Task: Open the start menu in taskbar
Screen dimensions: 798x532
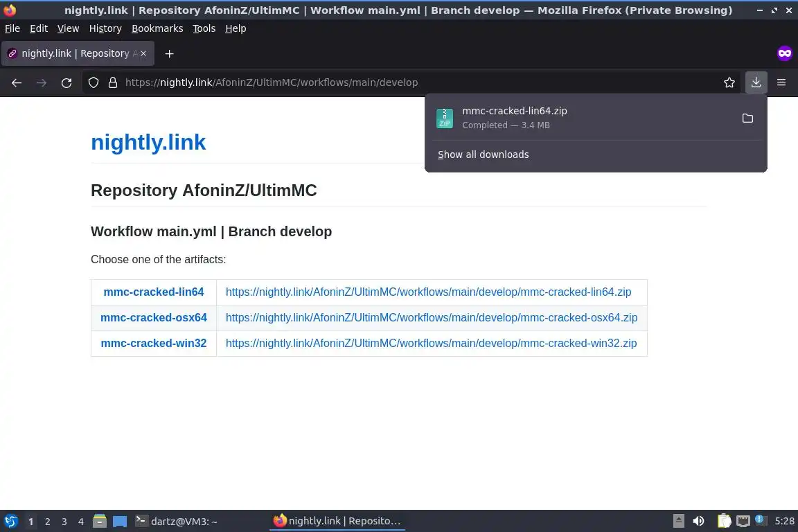Action: (10, 522)
